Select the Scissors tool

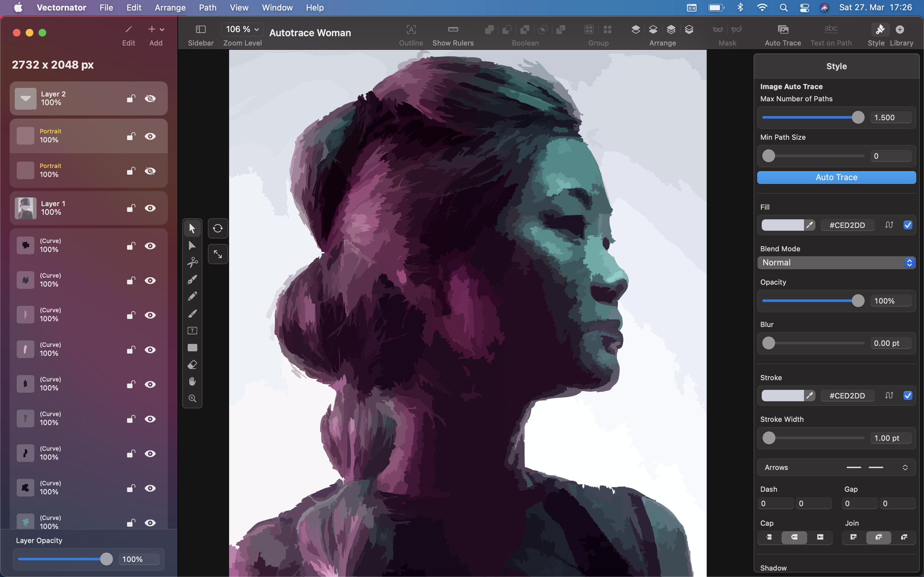192,262
